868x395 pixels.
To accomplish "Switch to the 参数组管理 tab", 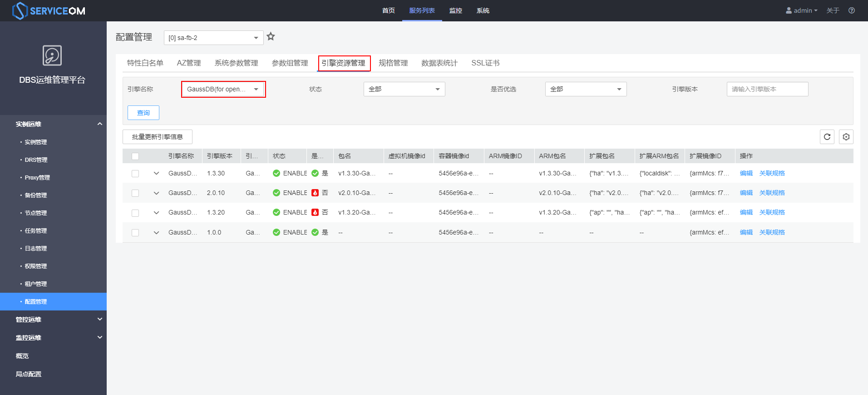I will pyautogui.click(x=290, y=63).
